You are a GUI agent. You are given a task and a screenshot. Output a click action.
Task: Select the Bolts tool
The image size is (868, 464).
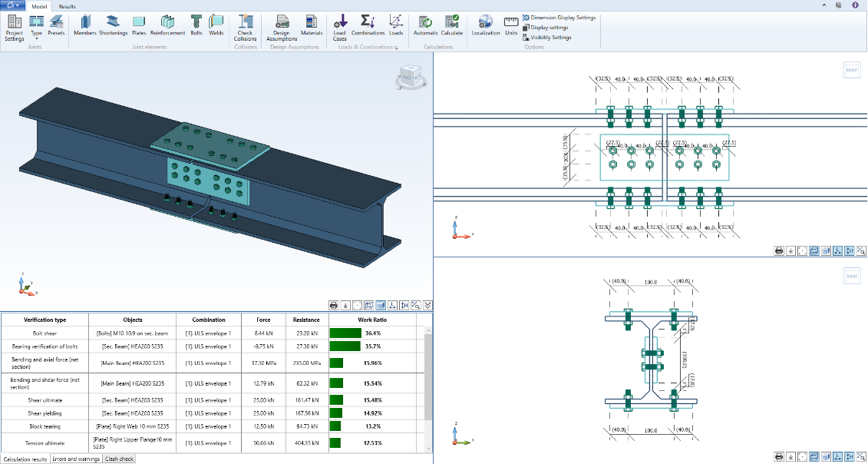tap(196, 23)
